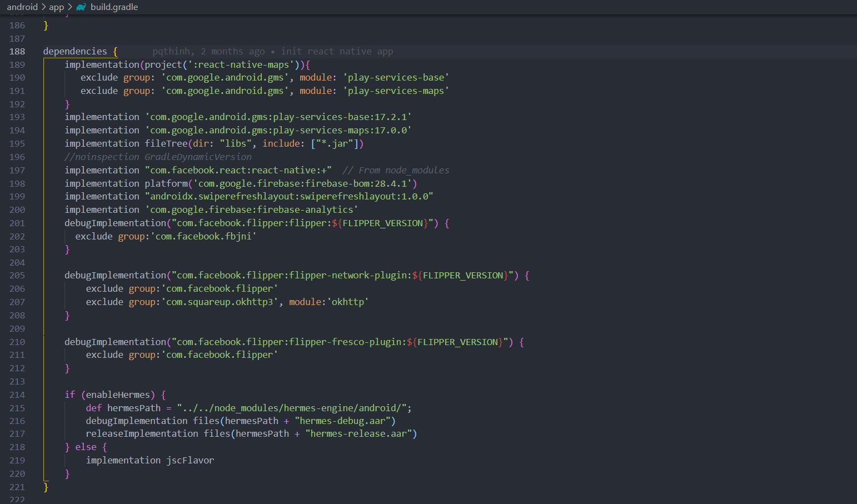Select the jscFlavor text on line 219
The height and width of the screenshot is (504, 857).
[x=190, y=460]
